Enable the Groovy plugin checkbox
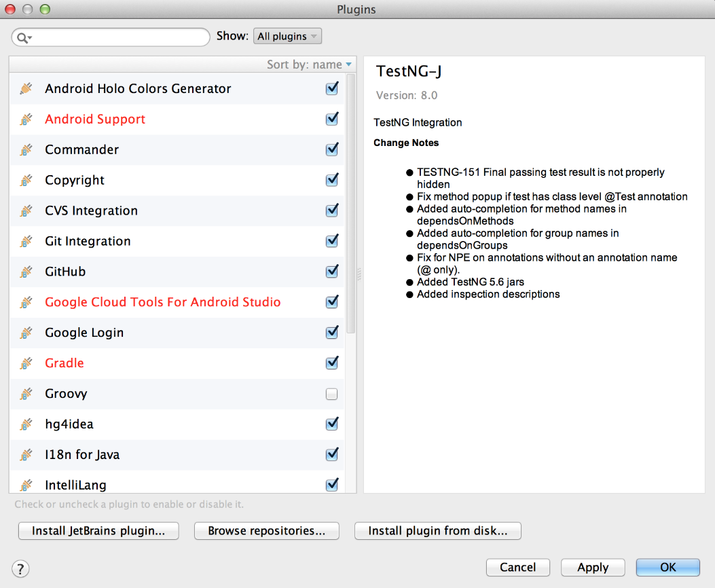This screenshot has width=715, height=588. [x=332, y=394]
